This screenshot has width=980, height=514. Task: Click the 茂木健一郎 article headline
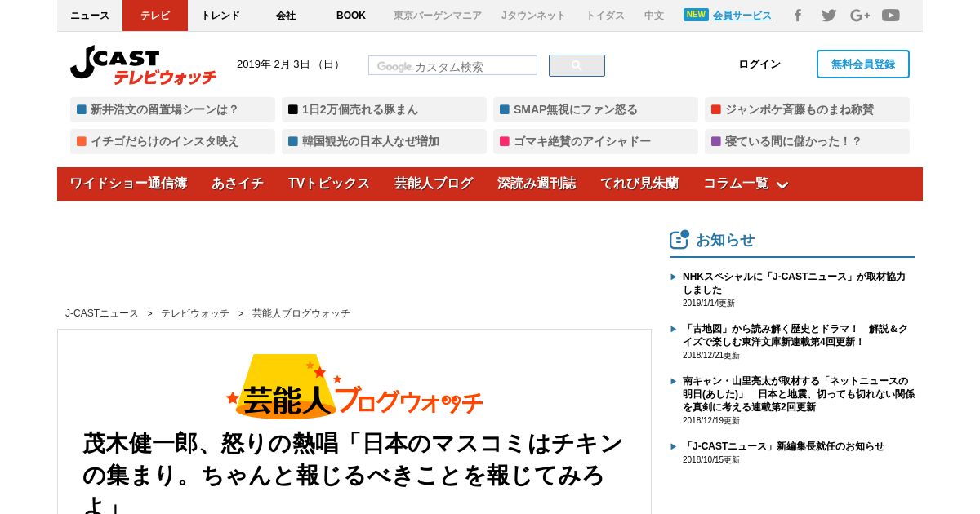[353, 474]
